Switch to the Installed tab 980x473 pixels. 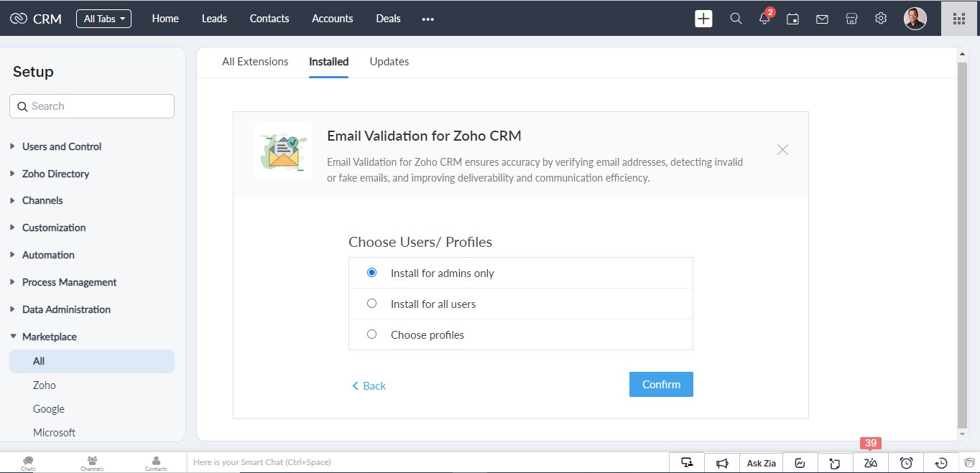pos(329,62)
